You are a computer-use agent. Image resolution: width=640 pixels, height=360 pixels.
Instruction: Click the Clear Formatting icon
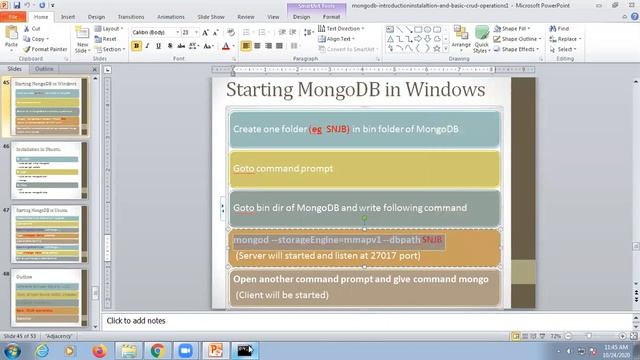[231, 32]
